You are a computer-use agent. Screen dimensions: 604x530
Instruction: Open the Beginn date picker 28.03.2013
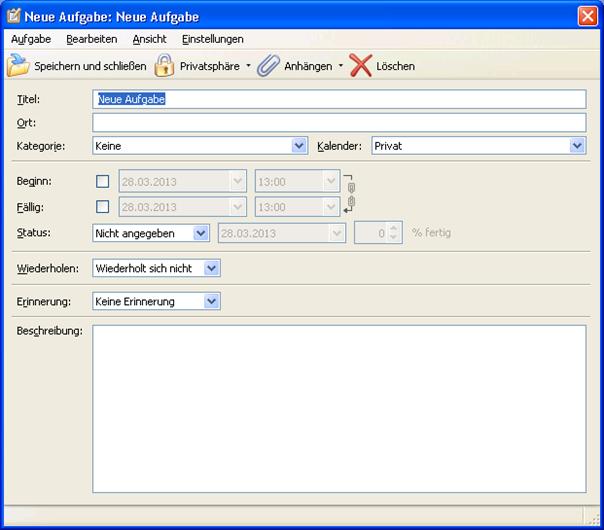183,181
